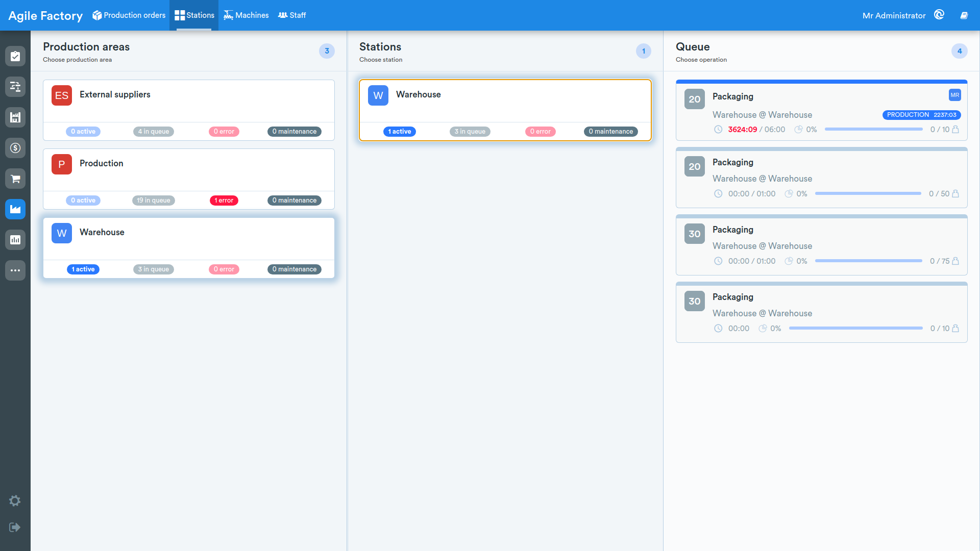
Task: Click progress bar of Packaging 0 / 75
Action: [x=869, y=261]
